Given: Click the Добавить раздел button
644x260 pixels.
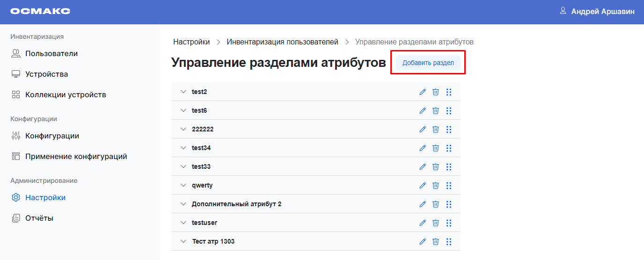Looking at the screenshot, I should (x=428, y=63).
